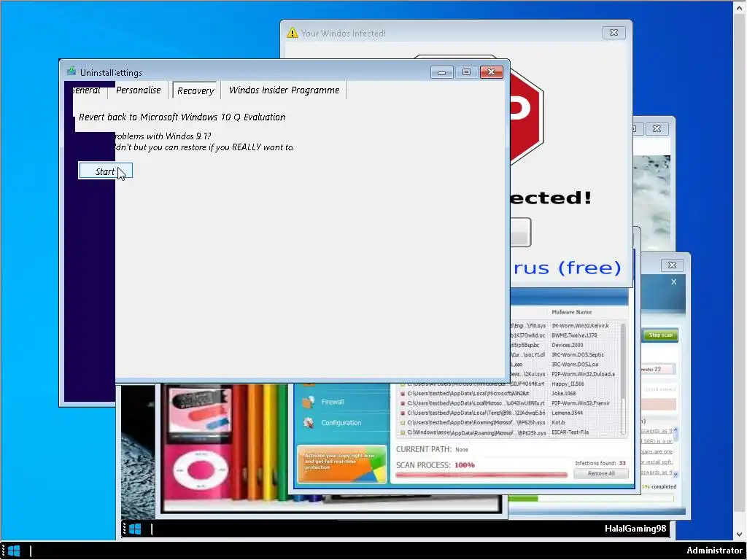747x560 pixels.
Task: Click the CURRENT PATH None label
Action: pyautogui.click(x=432, y=449)
